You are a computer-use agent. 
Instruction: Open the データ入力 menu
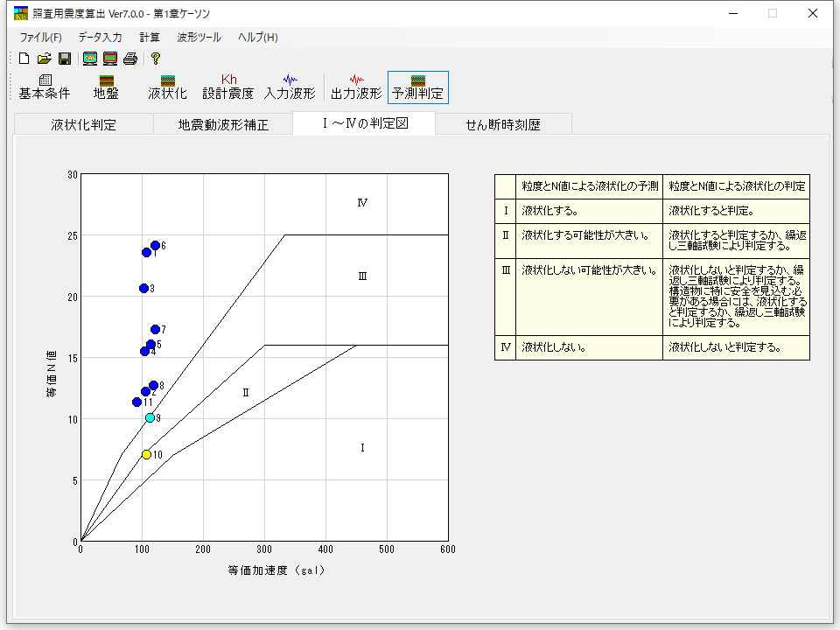pos(100,38)
